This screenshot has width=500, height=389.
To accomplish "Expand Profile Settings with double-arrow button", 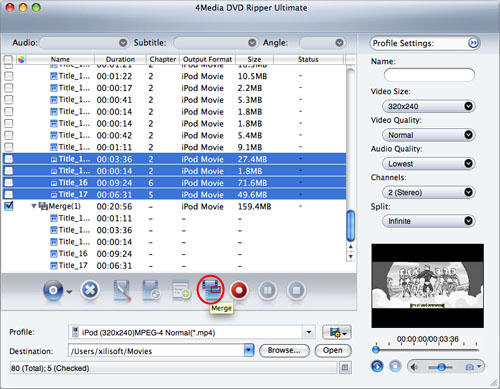I will (473, 43).
